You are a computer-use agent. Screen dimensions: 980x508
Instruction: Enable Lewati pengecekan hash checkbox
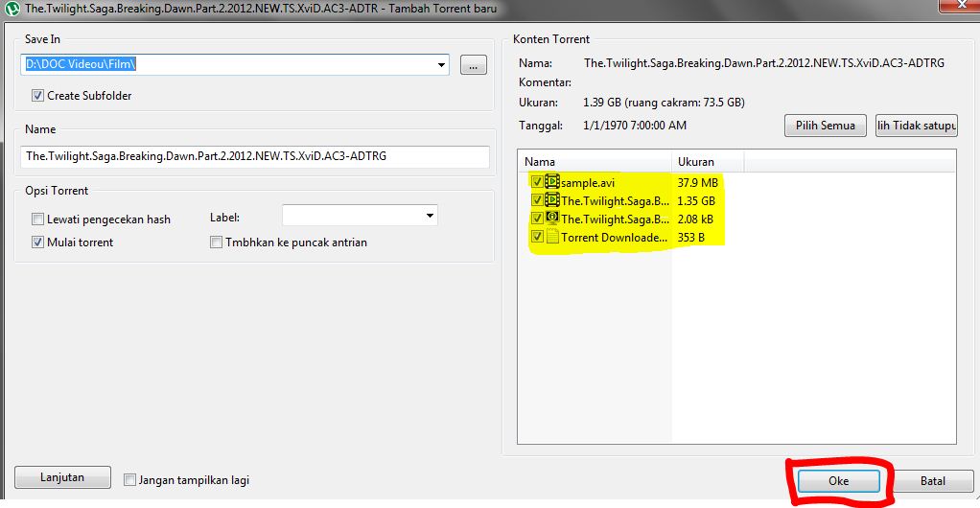pyautogui.click(x=37, y=219)
